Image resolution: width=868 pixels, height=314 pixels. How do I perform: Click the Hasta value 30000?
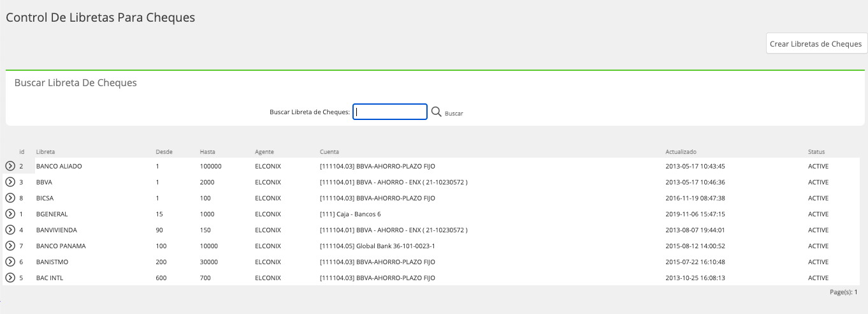(x=208, y=262)
